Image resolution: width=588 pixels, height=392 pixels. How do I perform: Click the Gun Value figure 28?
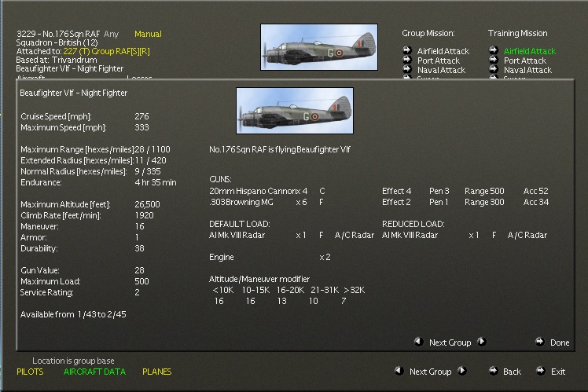[139, 270]
